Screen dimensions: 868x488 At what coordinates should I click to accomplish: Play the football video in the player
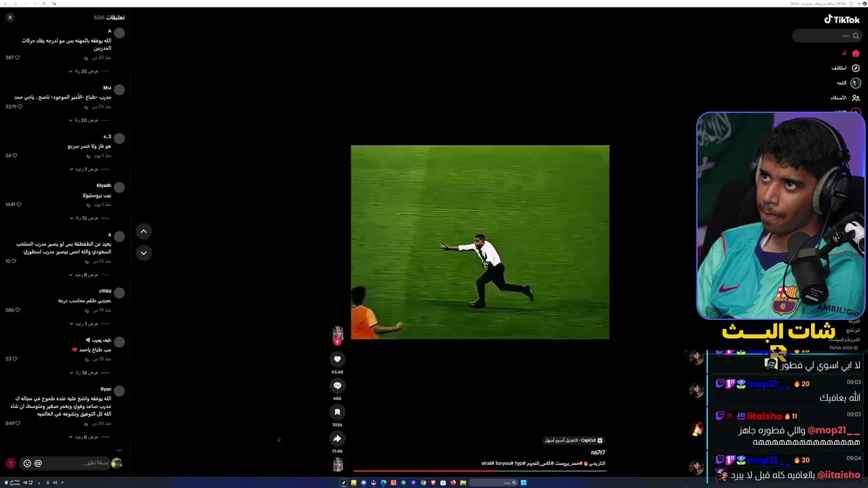pos(480,242)
